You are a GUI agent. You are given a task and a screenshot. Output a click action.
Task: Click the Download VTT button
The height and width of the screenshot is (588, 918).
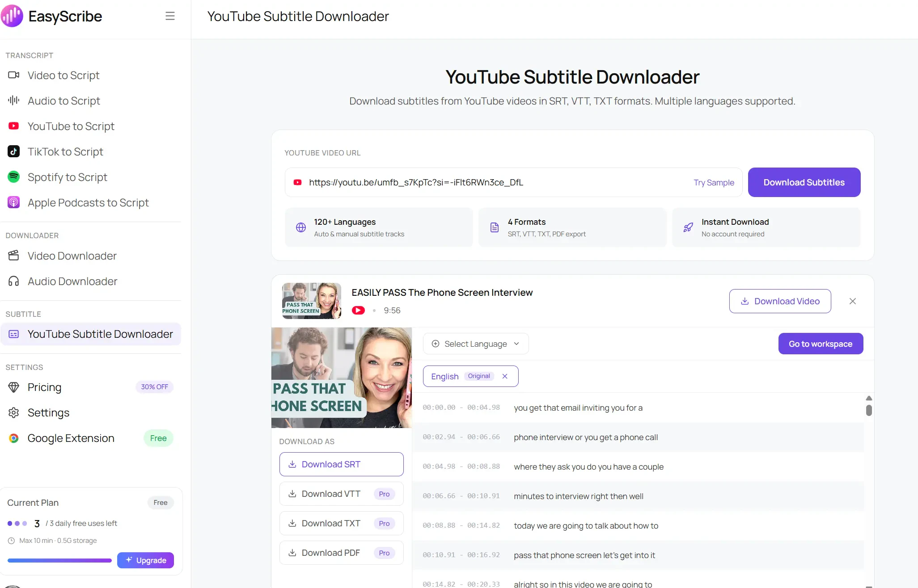(x=342, y=494)
